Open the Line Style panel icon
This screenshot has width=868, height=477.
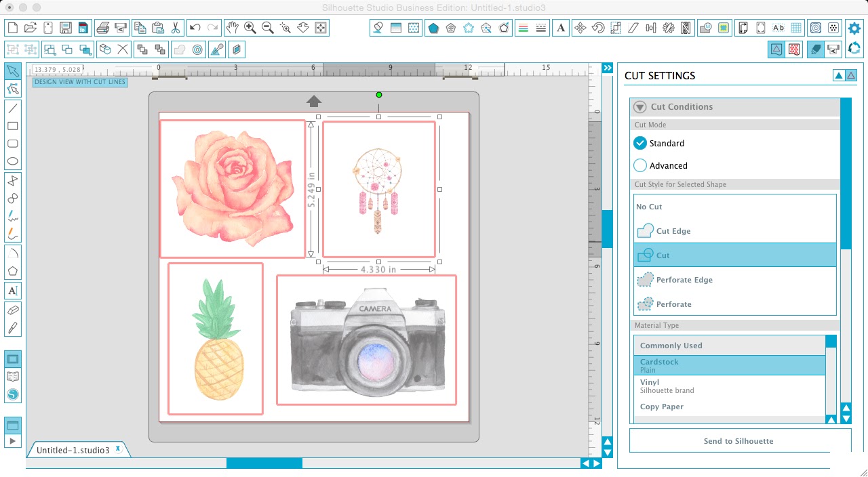pos(541,28)
